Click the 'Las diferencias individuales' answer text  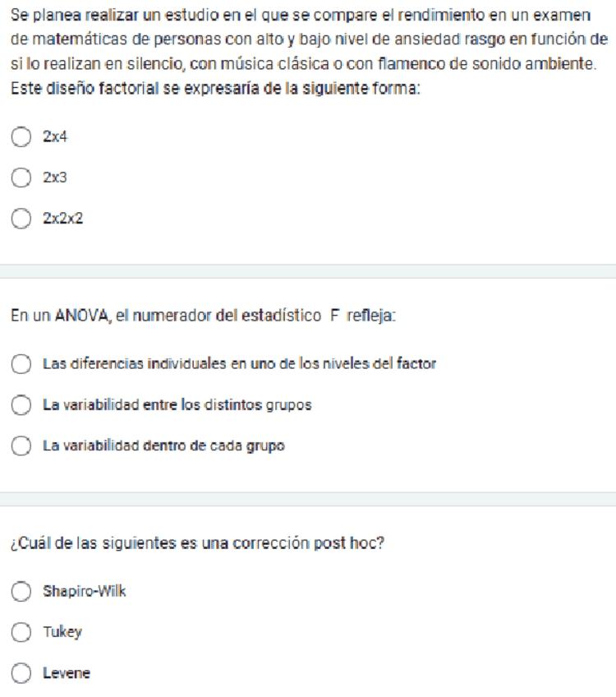pos(239,363)
